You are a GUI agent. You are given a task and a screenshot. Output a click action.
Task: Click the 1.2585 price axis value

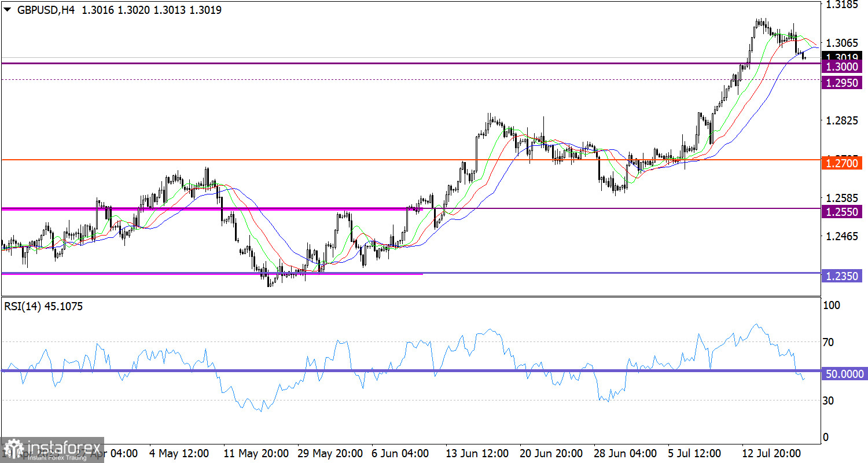click(842, 198)
